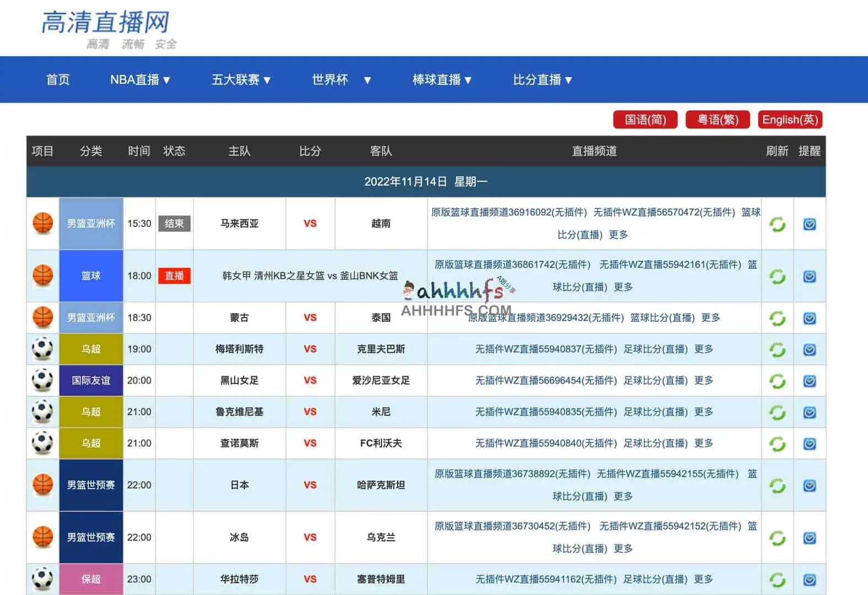Image resolution: width=868 pixels, height=595 pixels.
Task: Expand the NBA直播 dropdown menu
Action: 140,80
